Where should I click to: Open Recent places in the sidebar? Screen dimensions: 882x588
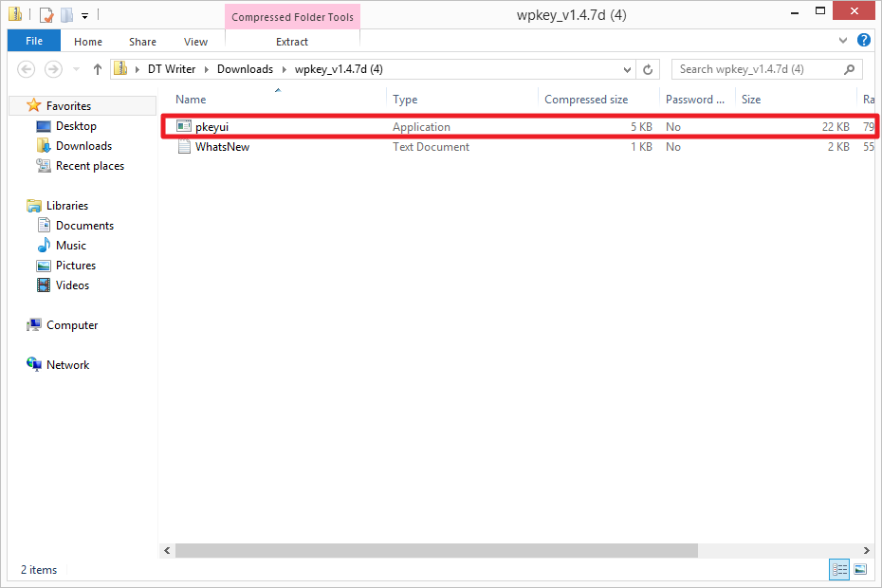pos(90,166)
